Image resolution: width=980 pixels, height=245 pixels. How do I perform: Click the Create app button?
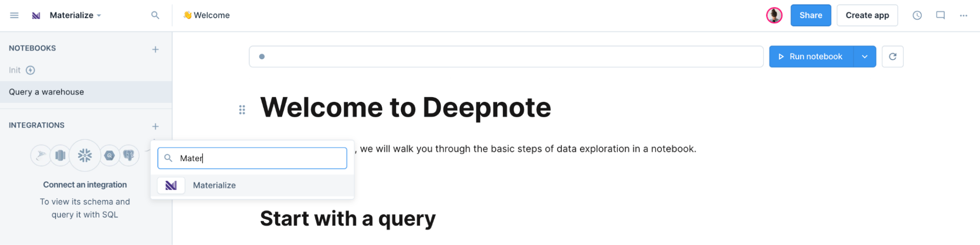(867, 15)
